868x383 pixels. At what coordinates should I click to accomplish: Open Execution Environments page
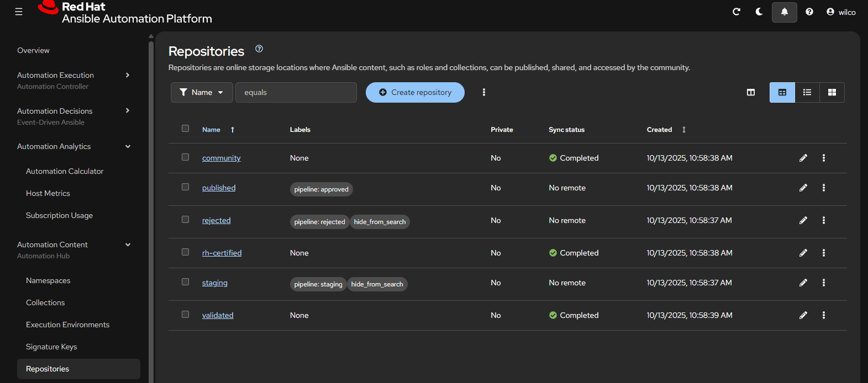pos(67,325)
